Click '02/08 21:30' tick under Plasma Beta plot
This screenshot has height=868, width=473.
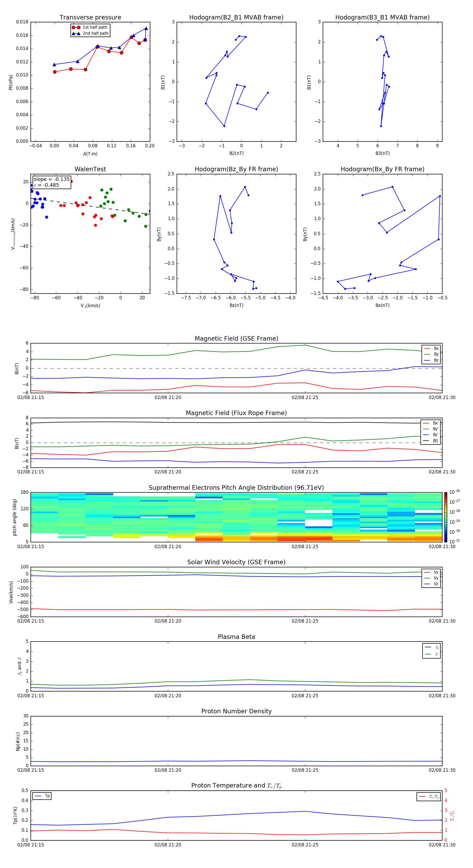tap(442, 695)
